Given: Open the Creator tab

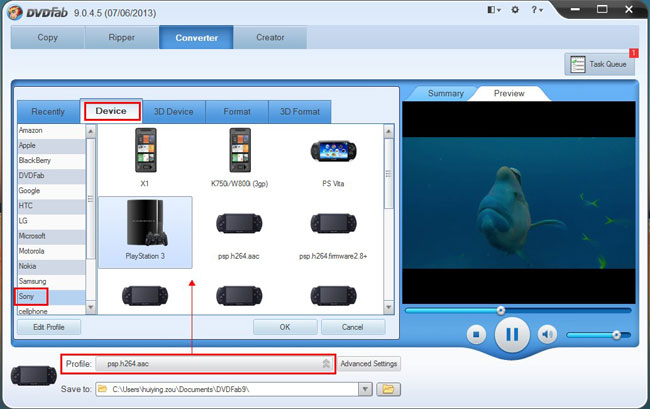Looking at the screenshot, I should [x=270, y=37].
